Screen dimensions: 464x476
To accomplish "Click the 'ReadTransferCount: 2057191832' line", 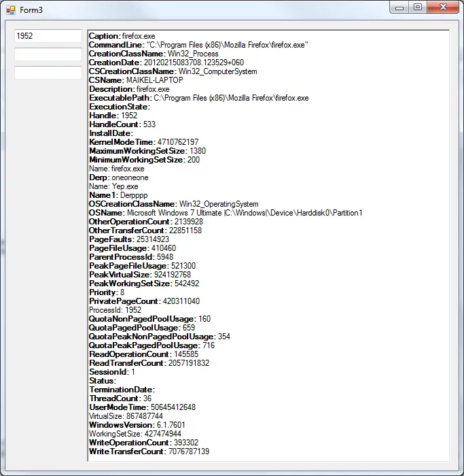I will 149,362.
